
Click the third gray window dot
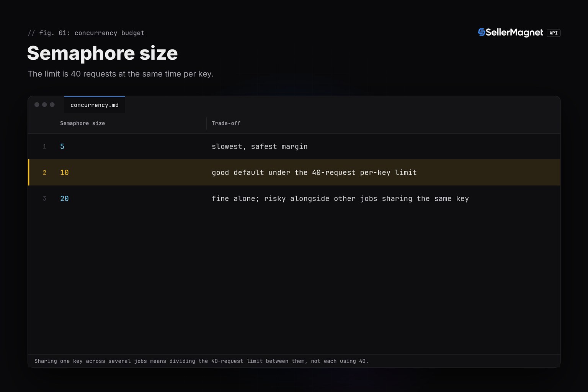pyautogui.click(x=52, y=105)
